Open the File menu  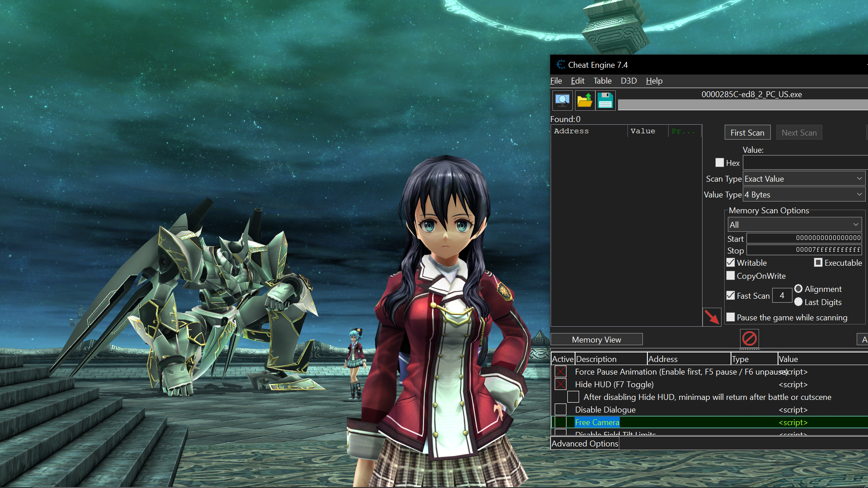click(556, 81)
